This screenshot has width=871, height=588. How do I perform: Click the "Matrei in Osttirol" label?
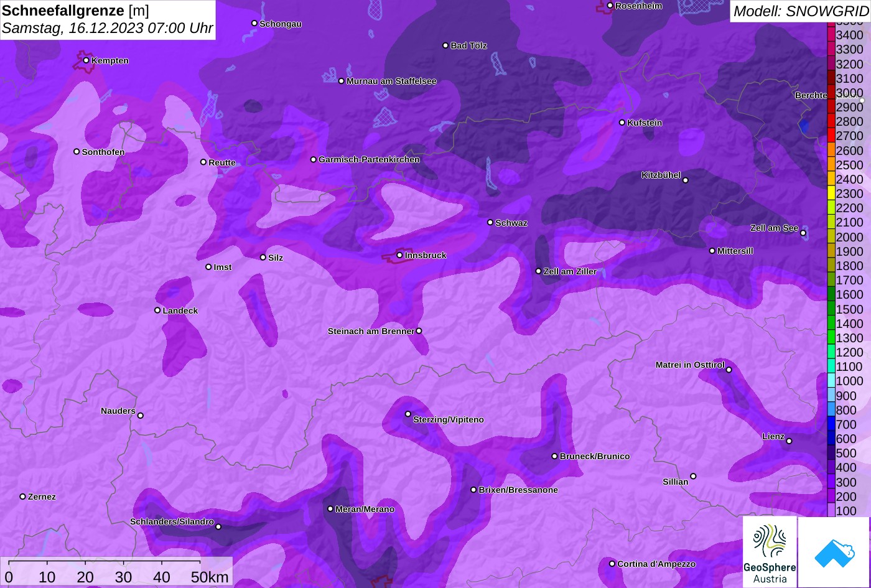coord(690,365)
